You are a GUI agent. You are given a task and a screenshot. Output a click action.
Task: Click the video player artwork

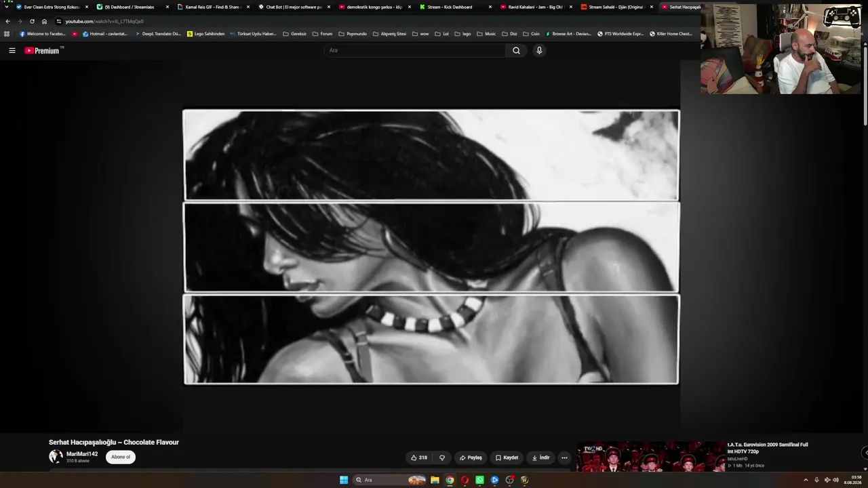click(x=431, y=247)
